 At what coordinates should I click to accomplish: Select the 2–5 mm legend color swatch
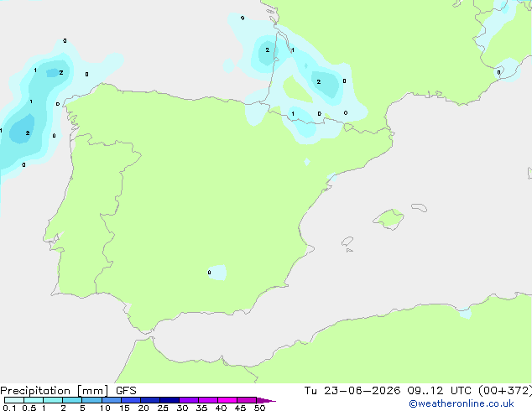click(x=72, y=400)
